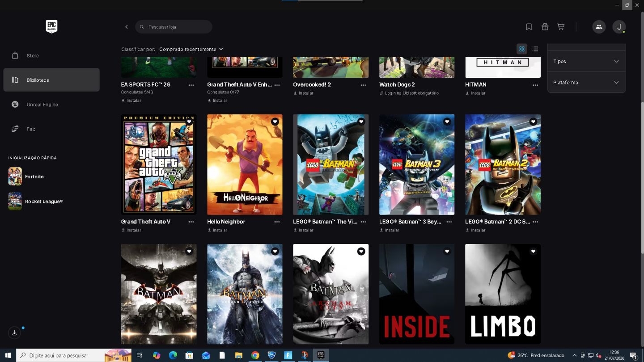The image size is (644, 362).
Task: Favorite LEGO Batman The Videogame heart
Action: (361, 122)
